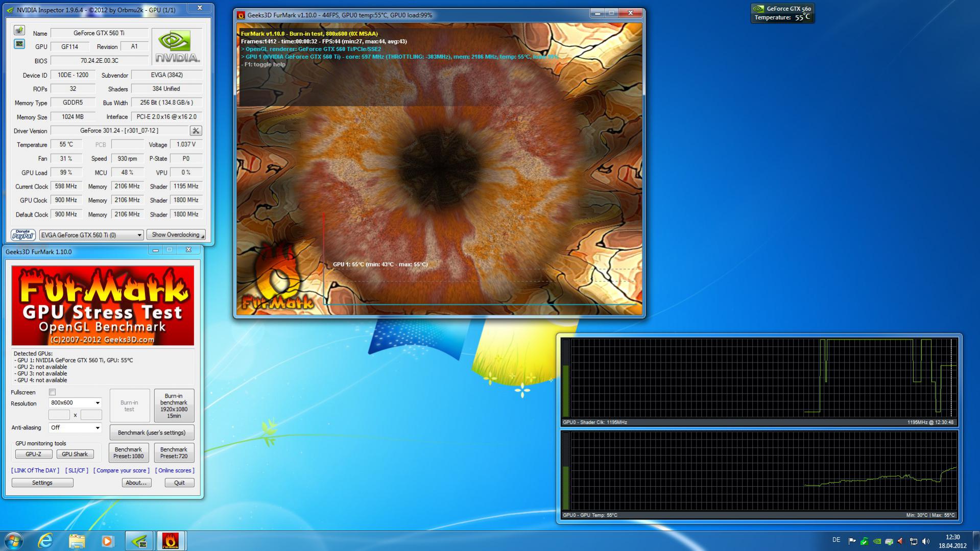Open Windows Explorer folder taskbar icon
Viewport: 980px width, 551px height.
coord(77,541)
